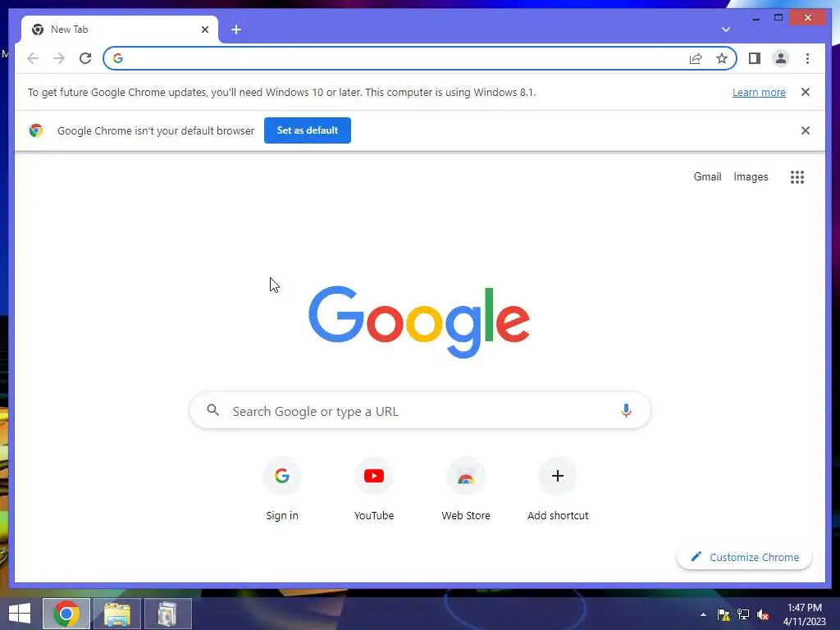Image resolution: width=840 pixels, height=630 pixels.
Task: Open the Images link
Action: click(751, 177)
